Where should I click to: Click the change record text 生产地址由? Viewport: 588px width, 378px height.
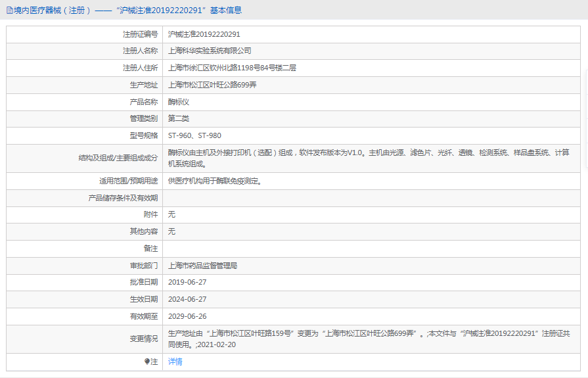(369, 339)
